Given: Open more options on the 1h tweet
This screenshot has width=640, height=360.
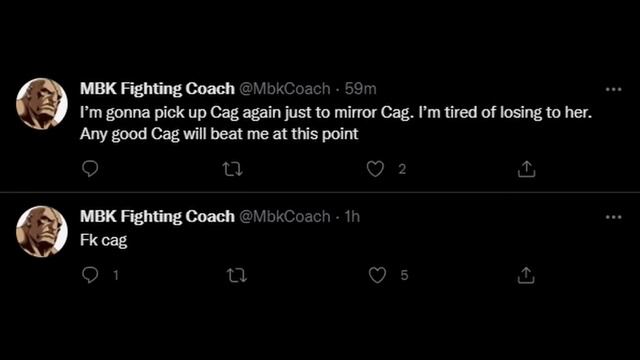Looking at the screenshot, I should click(613, 217).
